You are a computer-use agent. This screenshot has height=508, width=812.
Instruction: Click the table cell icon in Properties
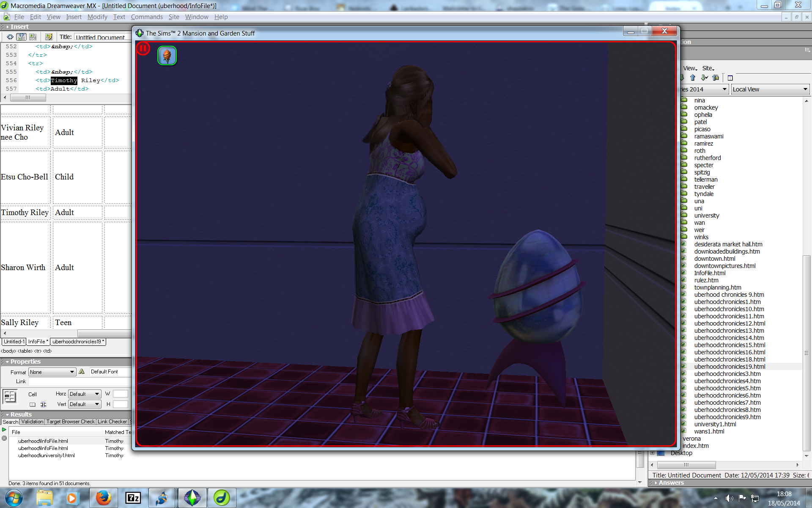(10, 397)
